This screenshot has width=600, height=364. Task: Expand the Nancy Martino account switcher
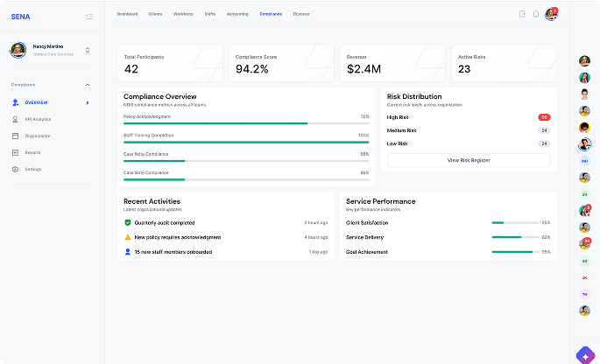point(87,50)
